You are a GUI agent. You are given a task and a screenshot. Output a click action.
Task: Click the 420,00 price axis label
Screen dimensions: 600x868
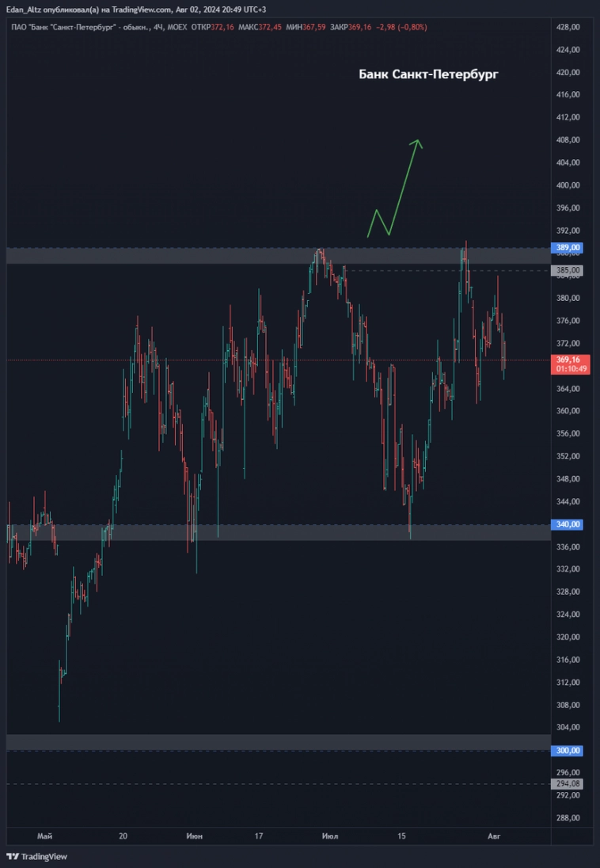(x=568, y=72)
